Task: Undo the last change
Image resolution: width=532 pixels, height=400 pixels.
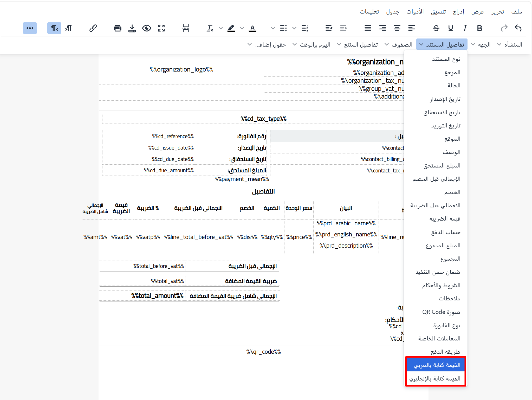Action: [518, 28]
